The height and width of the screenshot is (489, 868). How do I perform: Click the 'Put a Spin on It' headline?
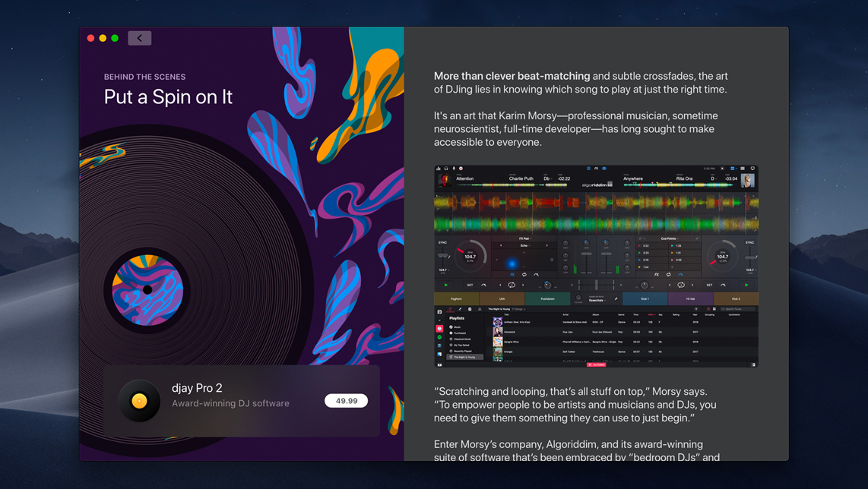(x=168, y=96)
